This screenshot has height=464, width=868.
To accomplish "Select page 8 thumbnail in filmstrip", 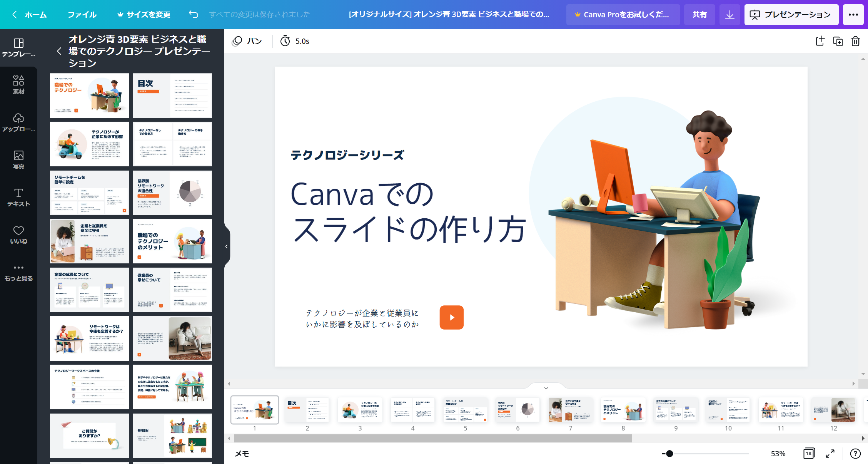I will (623, 410).
